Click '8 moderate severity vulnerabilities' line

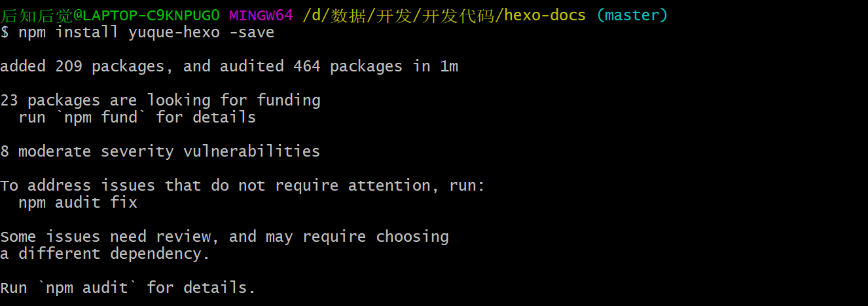[160, 151]
